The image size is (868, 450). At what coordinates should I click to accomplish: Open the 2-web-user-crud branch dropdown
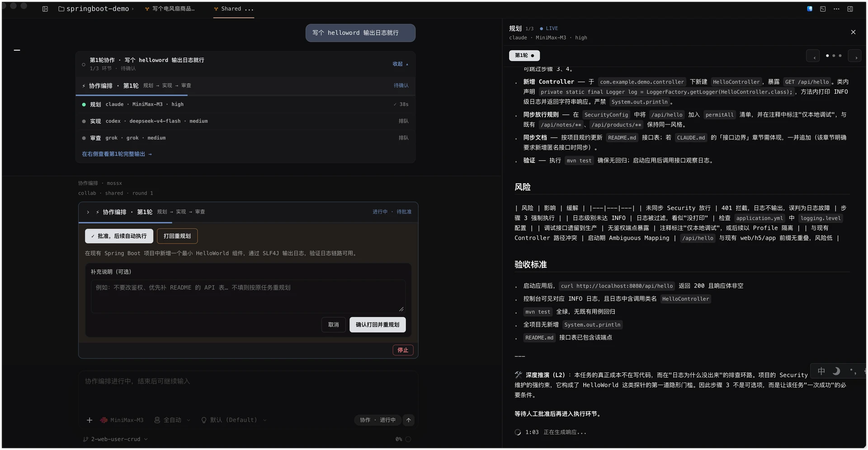click(116, 439)
